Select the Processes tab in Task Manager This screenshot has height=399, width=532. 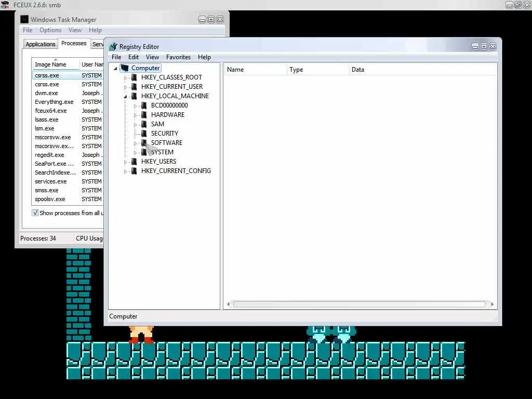[74, 44]
